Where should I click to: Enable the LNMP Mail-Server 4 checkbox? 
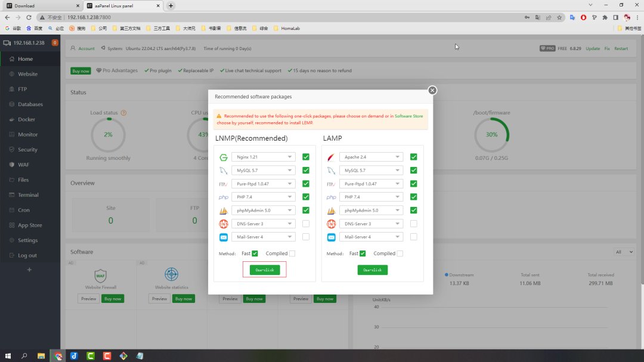coord(305,237)
